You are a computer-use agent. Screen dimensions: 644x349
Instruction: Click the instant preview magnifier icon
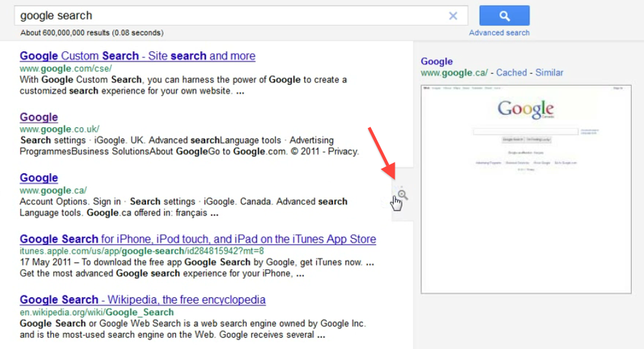coord(402,194)
